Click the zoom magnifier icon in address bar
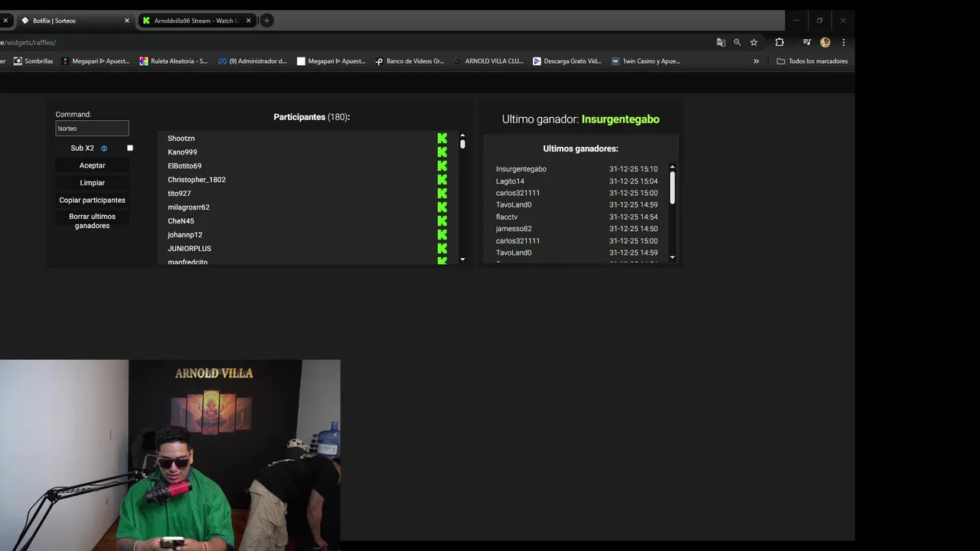This screenshot has width=980, height=551. 737,42
